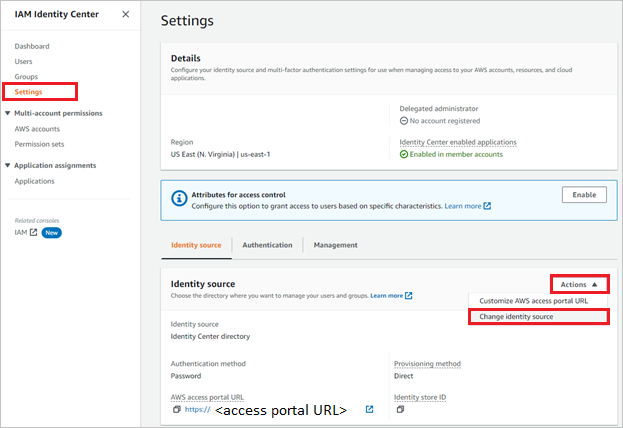Click the Provisioning method label
Screen dimensions: 623x428
pyautogui.click(x=428, y=364)
